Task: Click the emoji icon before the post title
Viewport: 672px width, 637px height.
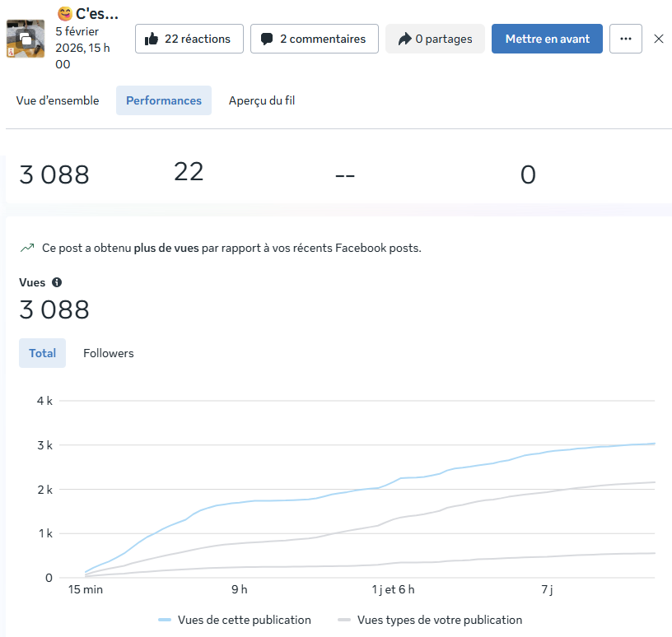Action: [x=64, y=14]
